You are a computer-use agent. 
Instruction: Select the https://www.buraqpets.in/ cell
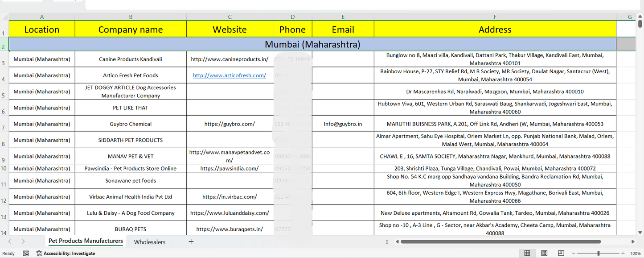point(230,228)
